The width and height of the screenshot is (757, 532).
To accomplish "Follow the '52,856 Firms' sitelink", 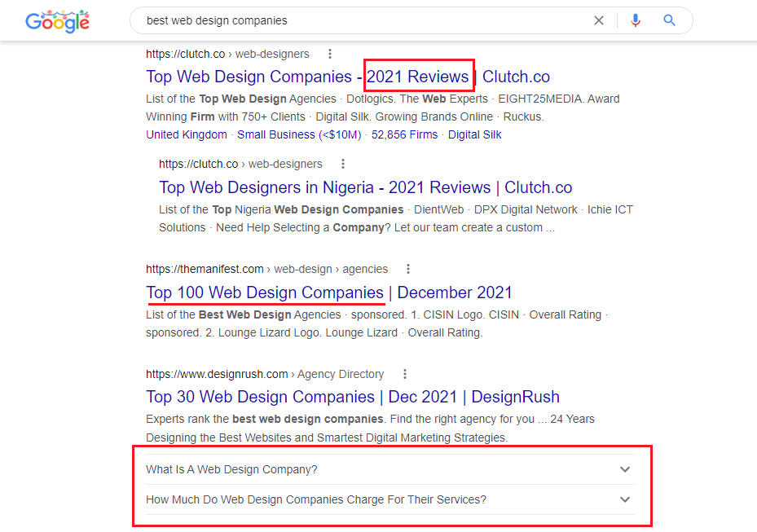I will pyautogui.click(x=404, y=134).
